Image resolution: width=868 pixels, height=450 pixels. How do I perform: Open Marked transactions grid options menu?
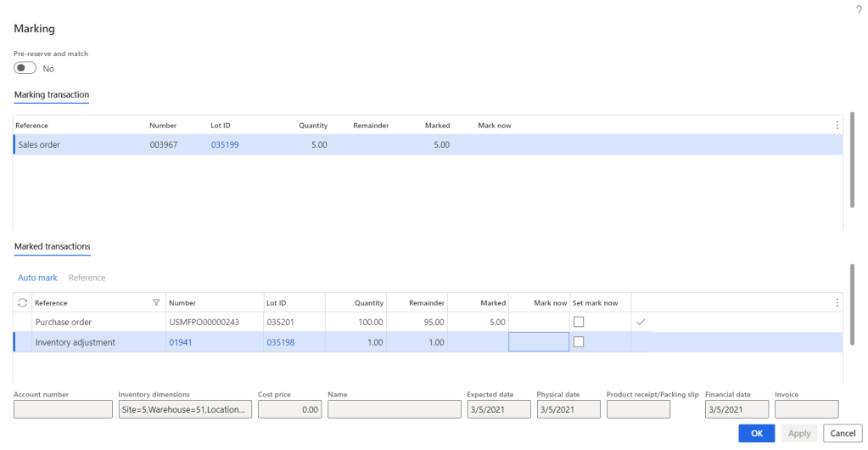(837, 303)
